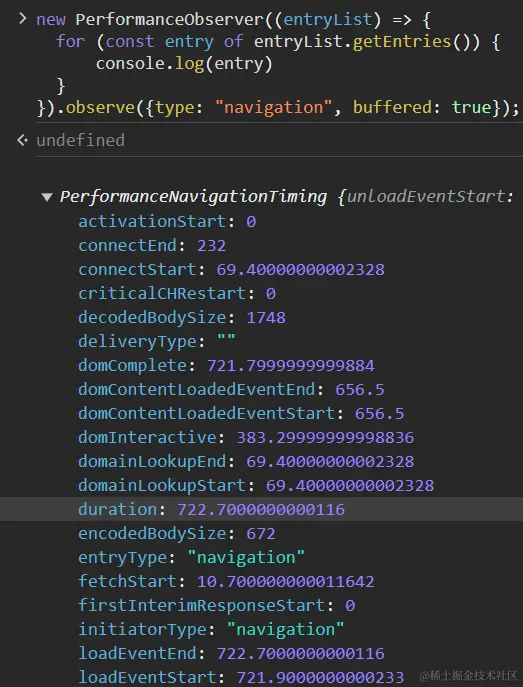The image size is (523, 687).
Task: Select the "criticalCHRestart: 0" row
Action: 177,294
